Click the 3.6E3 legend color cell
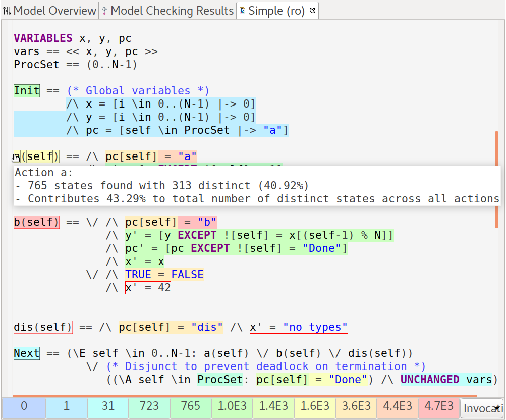This screenshot has height=420, width=506. coord(356,406)
